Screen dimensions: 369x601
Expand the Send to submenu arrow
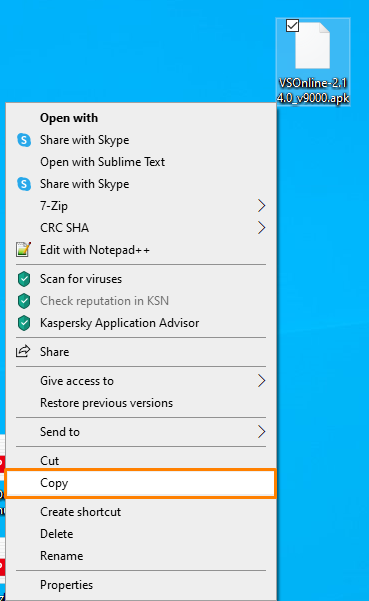tap(261, 432)
